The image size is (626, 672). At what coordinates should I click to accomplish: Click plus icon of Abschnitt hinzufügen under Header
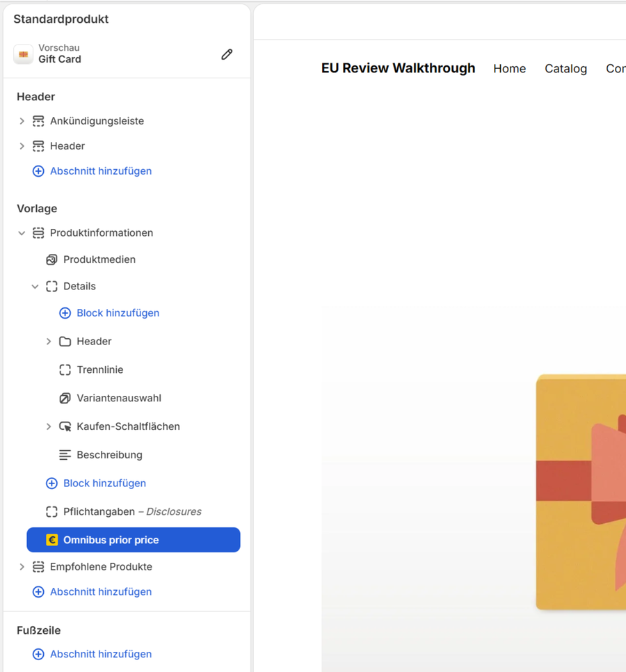(x=38, y=171)
